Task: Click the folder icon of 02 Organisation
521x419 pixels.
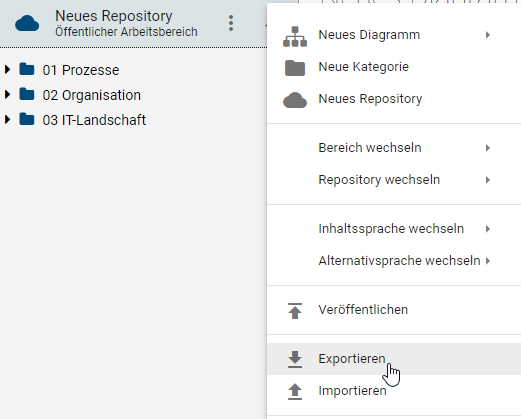Action: click(x=27, y=94)
